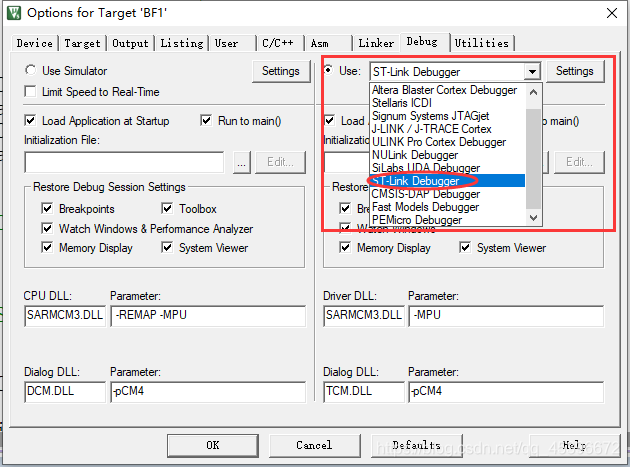Collapse the debugger dropdown arrow
The image size is (630, 467).
(x=532, y=72)
